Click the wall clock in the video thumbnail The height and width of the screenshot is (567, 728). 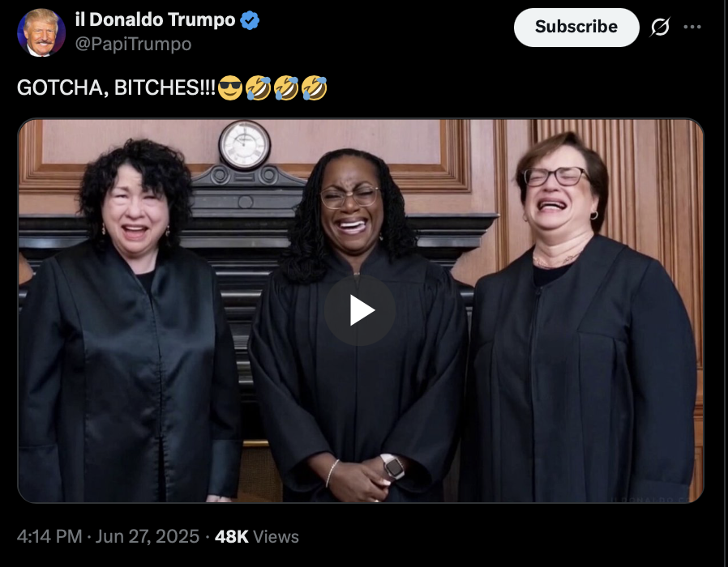point(245,145)
